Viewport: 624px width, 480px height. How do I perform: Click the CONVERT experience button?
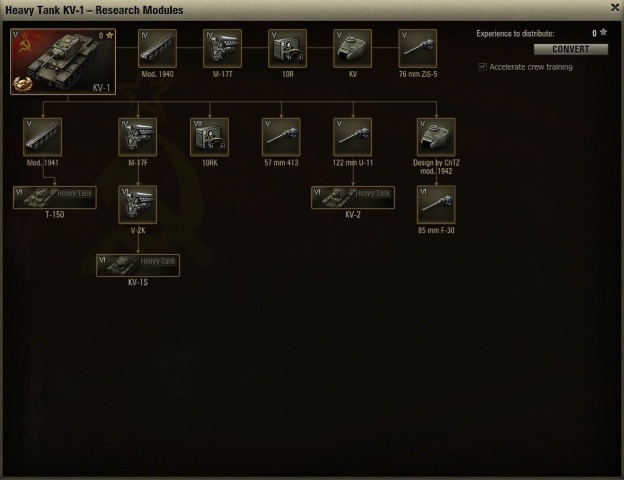[x=571, y=49]
